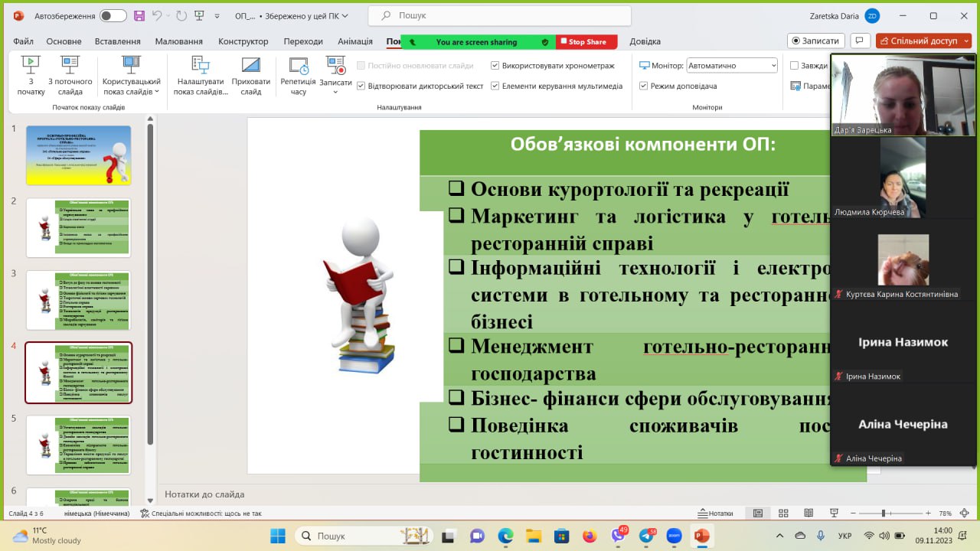The width and height of the screenshot is (980, 551).
Task: Click the Save icon in title bar
Action: [139, 15]
